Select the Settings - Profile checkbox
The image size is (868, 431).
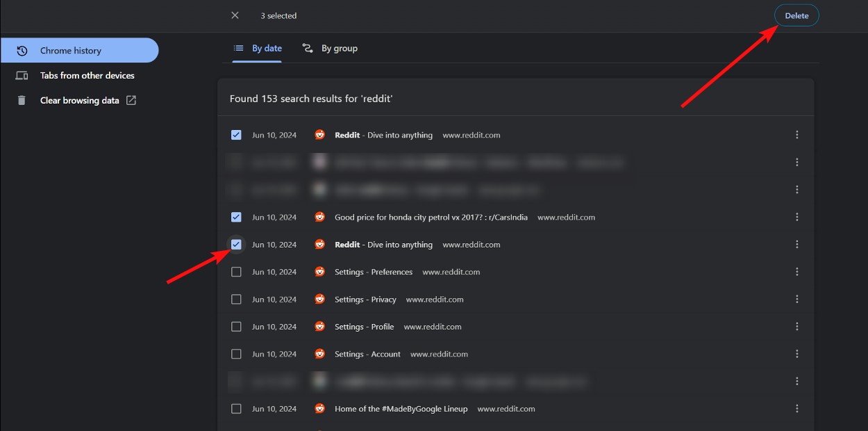[x=236, y=327]
